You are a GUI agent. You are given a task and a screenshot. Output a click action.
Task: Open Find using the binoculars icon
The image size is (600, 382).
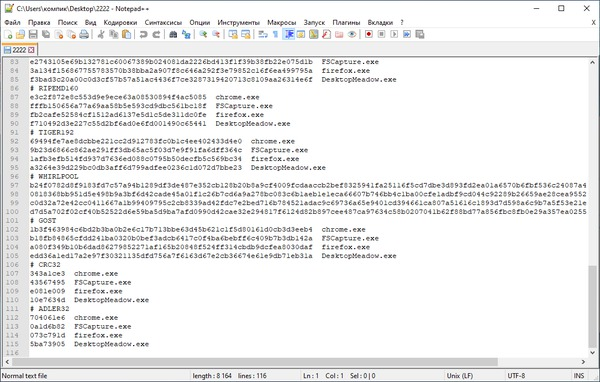click(173, 34)
